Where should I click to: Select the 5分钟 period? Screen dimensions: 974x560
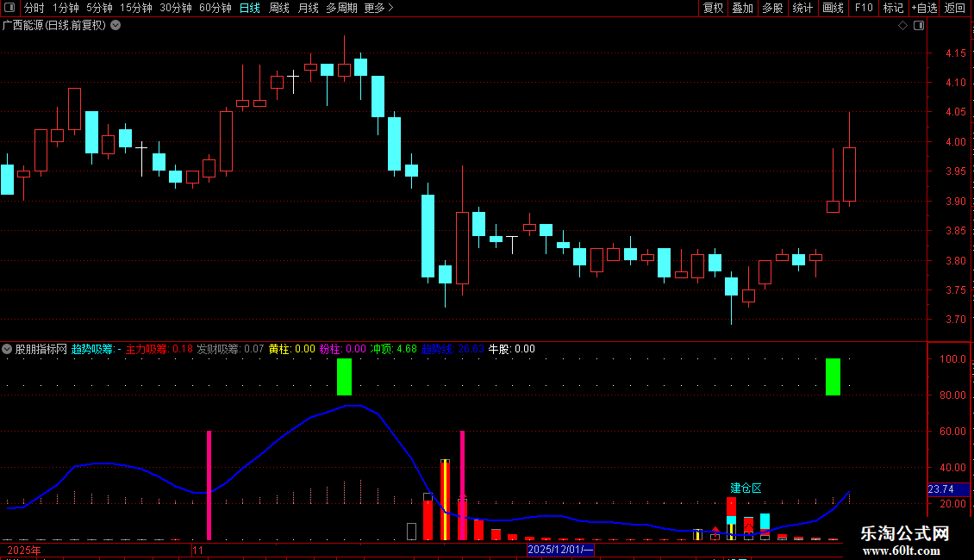[99, 8]
